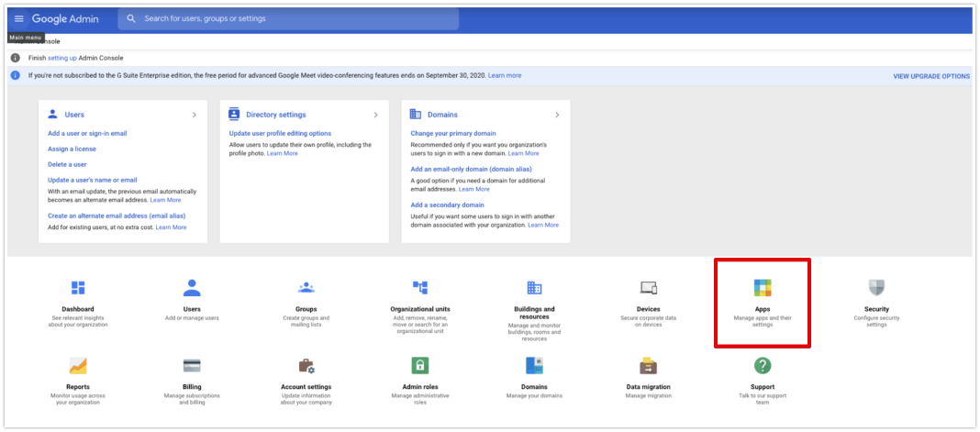Open the Data migration icon
The image size is (980, 432).
coord(648,365)
